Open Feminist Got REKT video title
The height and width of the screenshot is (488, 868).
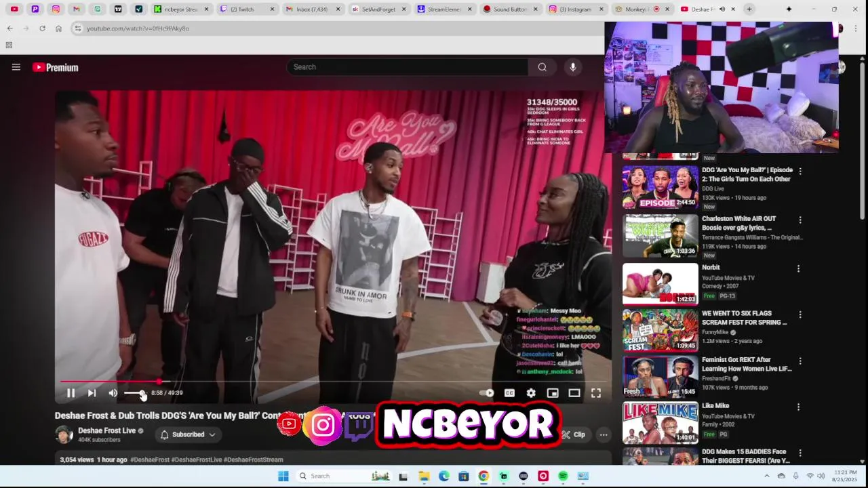point(747,364)
